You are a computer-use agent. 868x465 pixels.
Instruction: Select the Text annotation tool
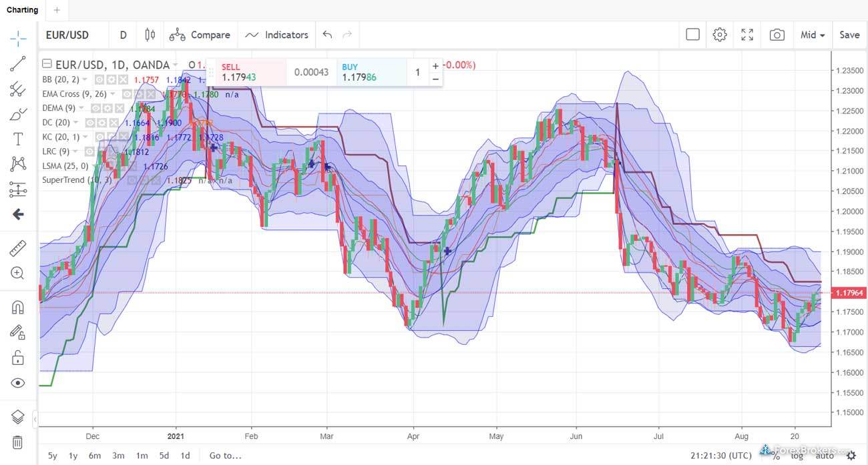click(x=18, y=139)
